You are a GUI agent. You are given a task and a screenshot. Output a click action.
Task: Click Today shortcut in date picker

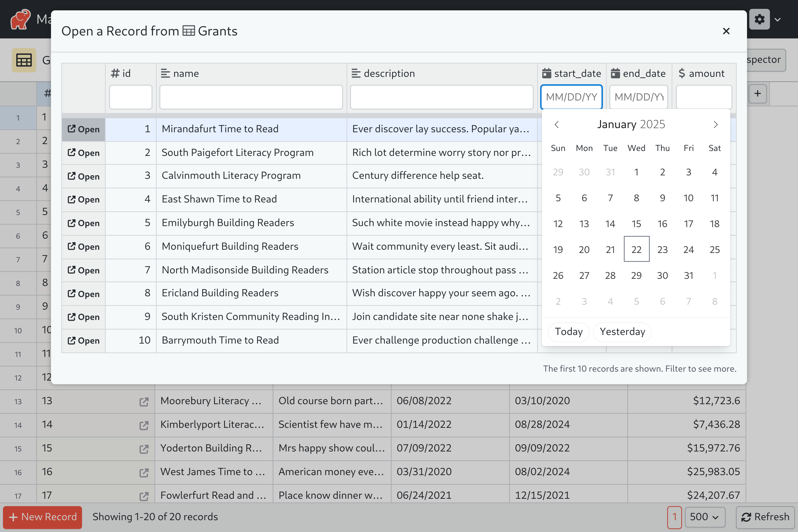[569, 331]
